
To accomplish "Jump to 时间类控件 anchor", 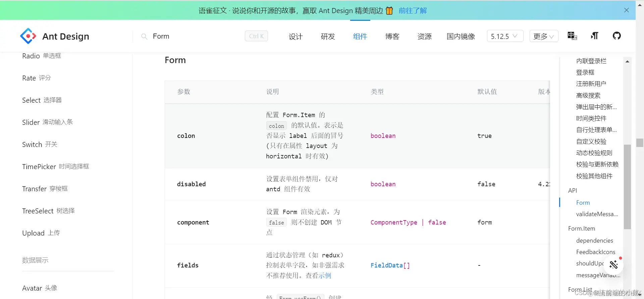I will 591,118.
